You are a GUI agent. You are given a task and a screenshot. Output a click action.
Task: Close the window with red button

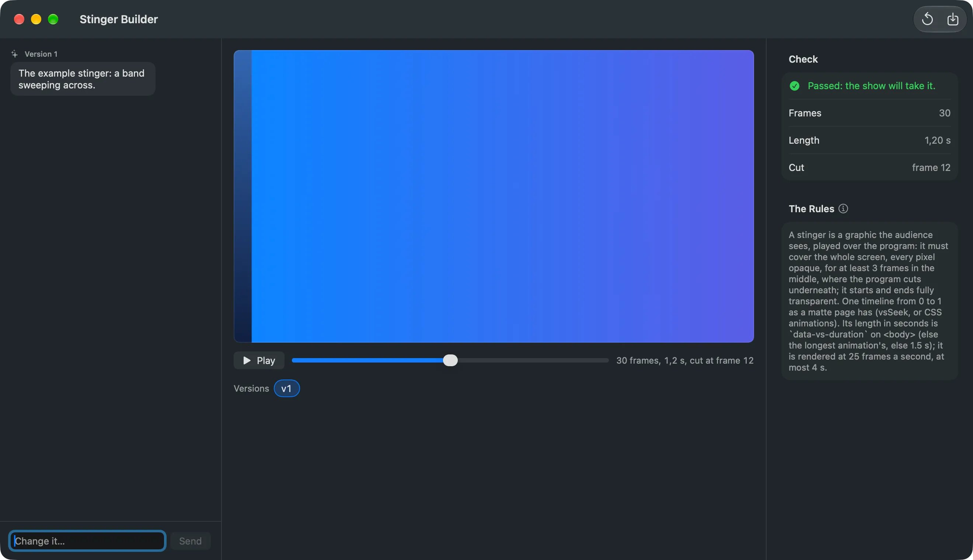tap(19, 19)
